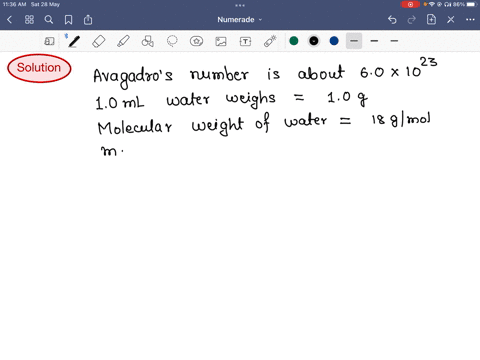
Task: Select the thickest stroke width
Action: (x=354, y=41)
